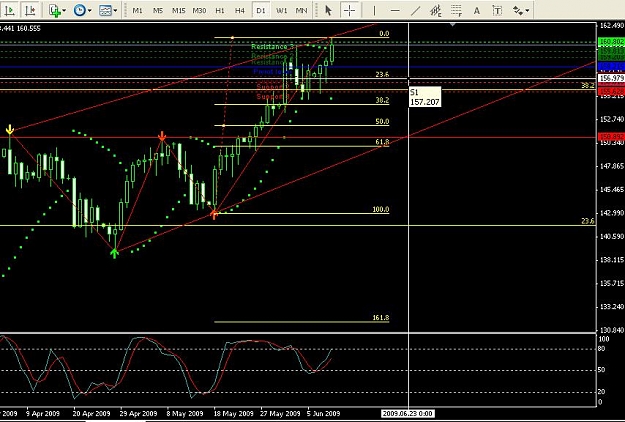Select the Crosshair tool
Viewport: 625px width, 422px height.
(x=350, y=10)
